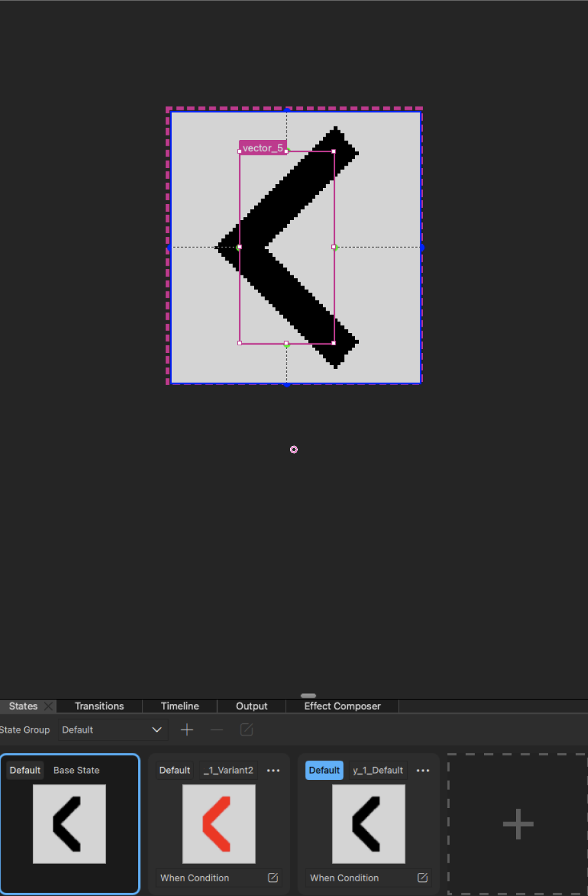Click the root item origin circle below the canvas

tap(294, 450)
